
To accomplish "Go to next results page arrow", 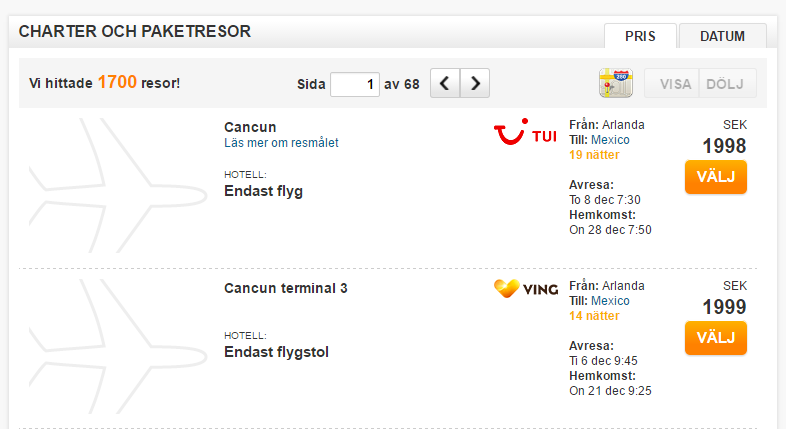I will pyautogui.click(x=475, y=83).
